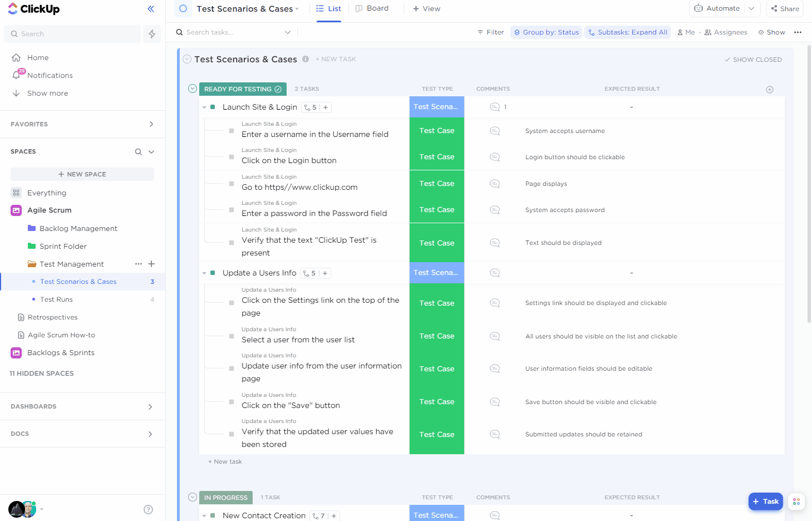The image size is (812, 521).
Task: Collapse the sidebar with double chevron icon
Action: coord(151,9)
